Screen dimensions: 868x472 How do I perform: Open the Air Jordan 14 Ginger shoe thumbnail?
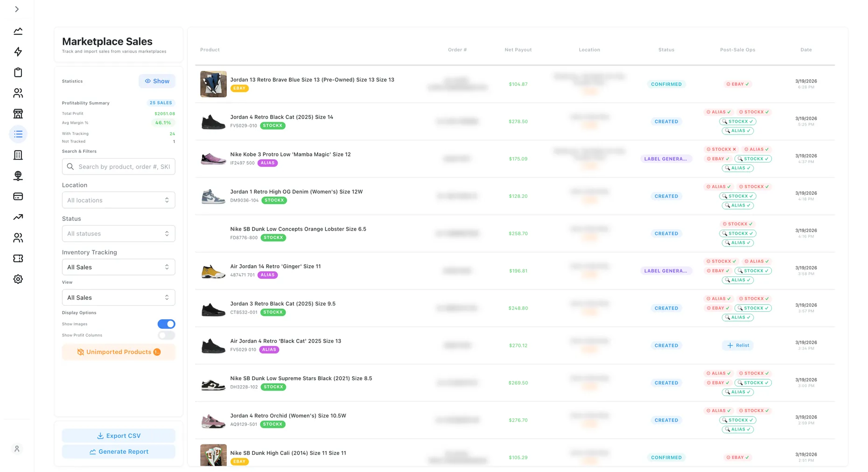click(213, 271)
